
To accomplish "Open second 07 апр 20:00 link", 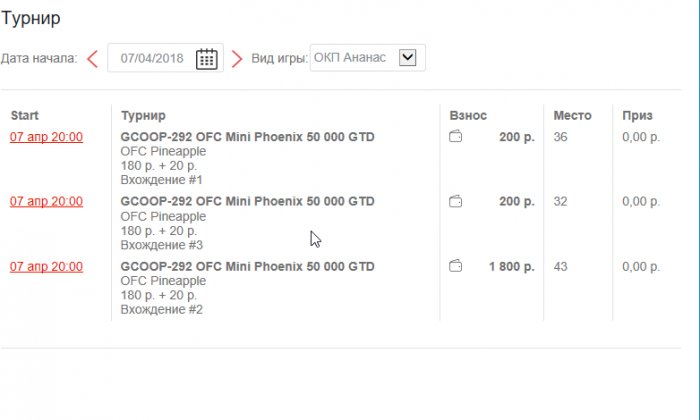I will click(x=46, y=201).
